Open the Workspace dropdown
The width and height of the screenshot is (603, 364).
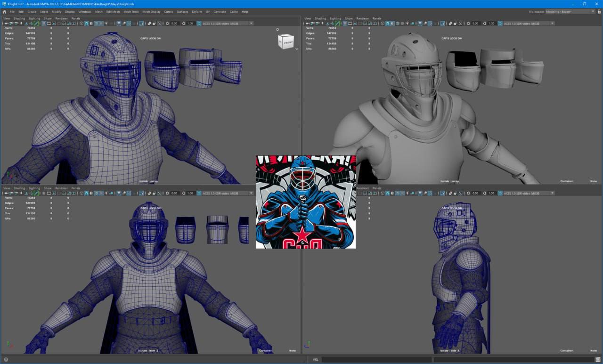(x=570, y=11)
